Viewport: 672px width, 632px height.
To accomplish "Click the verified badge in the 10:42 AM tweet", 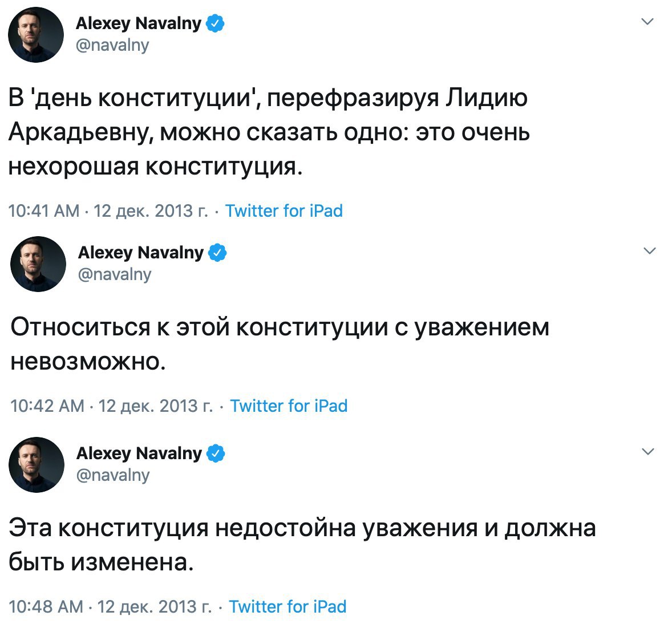I will pyautogui.click(x=218, y=252).
